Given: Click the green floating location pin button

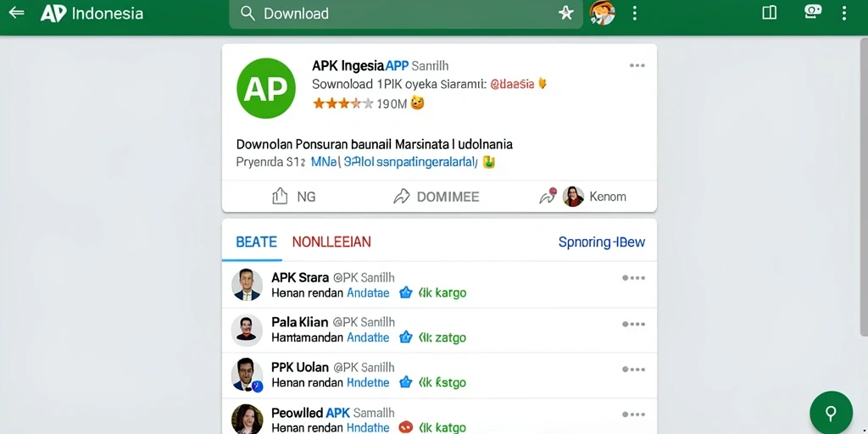Looking at the screenshot, I should [831, 413].
